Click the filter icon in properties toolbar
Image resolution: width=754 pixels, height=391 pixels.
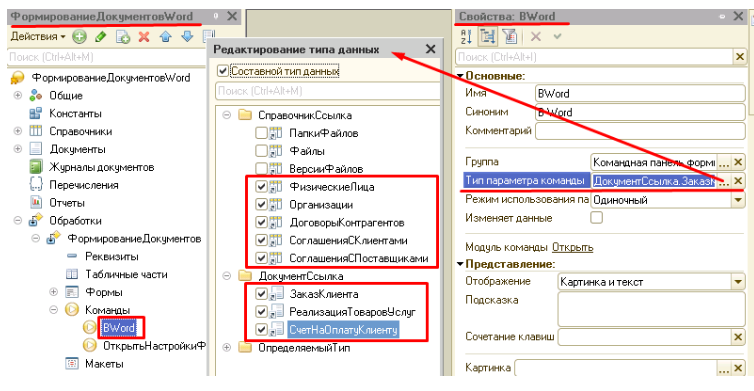pos(509,37)
